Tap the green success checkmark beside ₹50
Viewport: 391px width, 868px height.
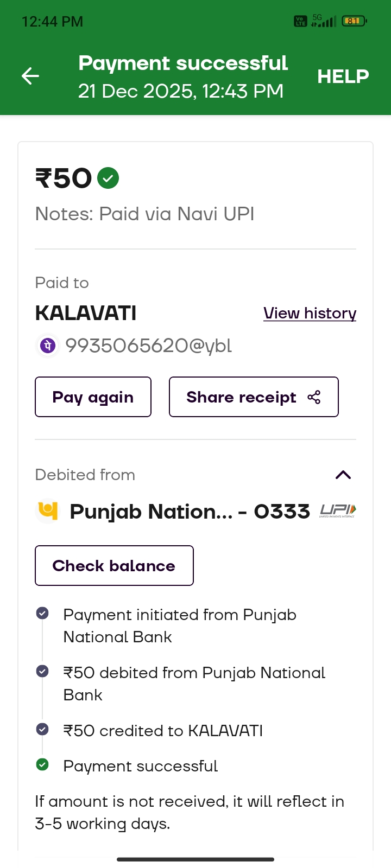click(108, 178)
